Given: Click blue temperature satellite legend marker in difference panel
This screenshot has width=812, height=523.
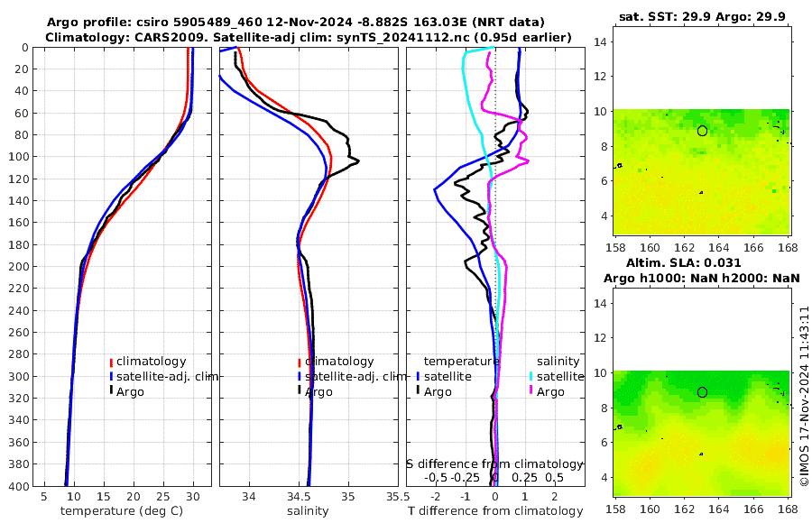Looking at the screenshot, I should (418, 376).
